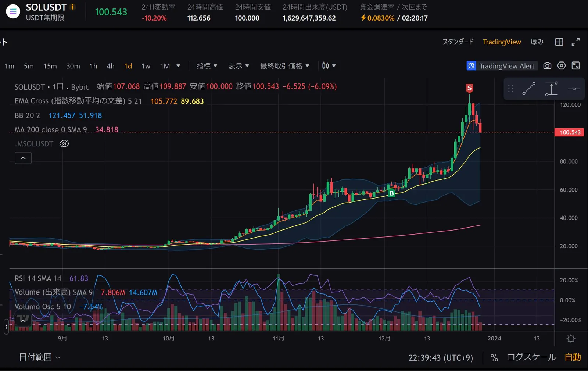Viewport: 588px width, 371px height.
Task: Select the 4h timeframe
Action: pos(111,66)
